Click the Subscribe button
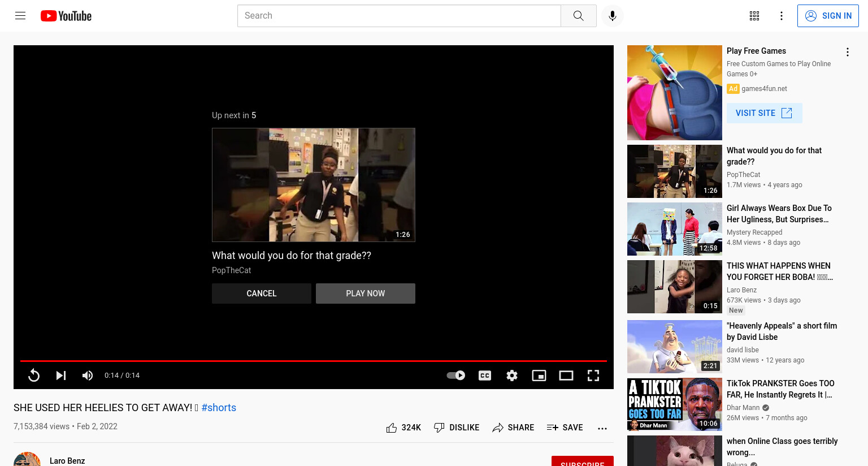Viewport: 868px width, 466px height. (583, 461)
